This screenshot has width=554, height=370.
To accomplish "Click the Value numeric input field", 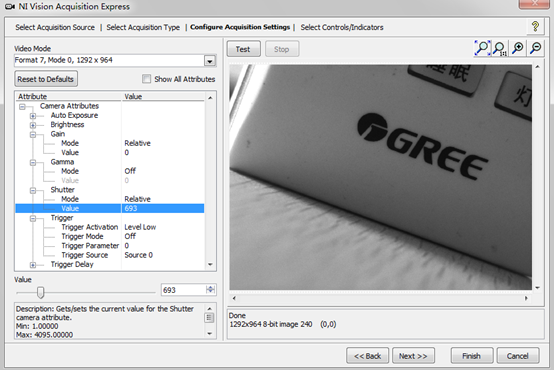I will point(184,290).
